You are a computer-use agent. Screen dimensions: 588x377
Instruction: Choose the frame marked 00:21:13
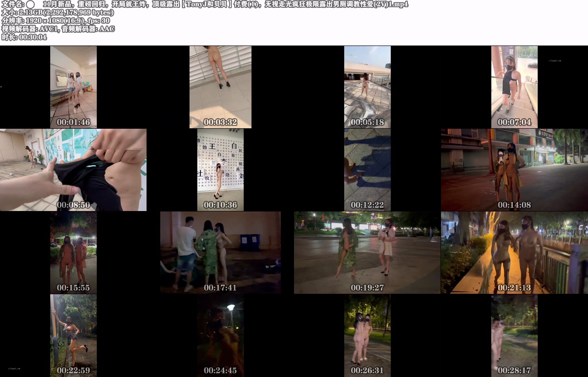click(x=514, y=252)
